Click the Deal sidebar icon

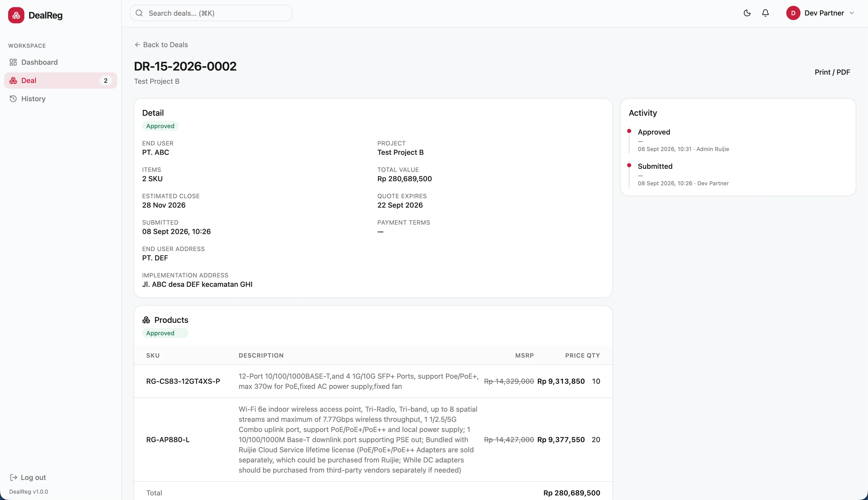click(13, 80)
